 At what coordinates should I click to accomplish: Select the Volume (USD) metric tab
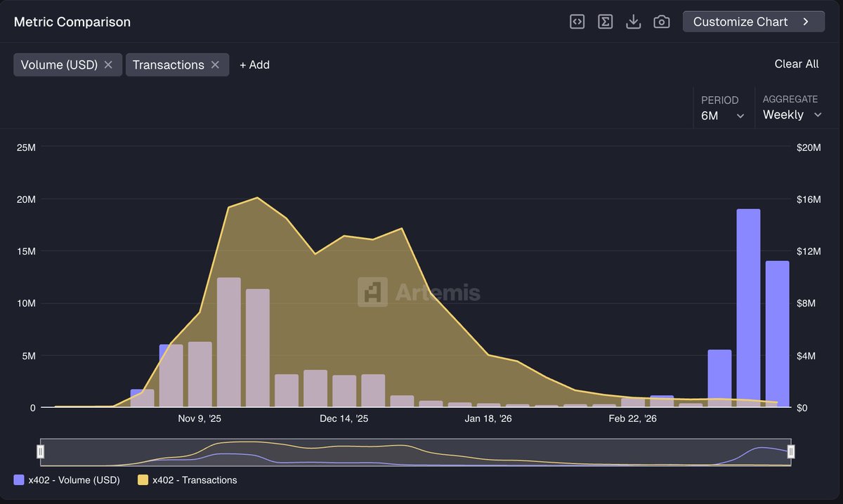[60, 65]
